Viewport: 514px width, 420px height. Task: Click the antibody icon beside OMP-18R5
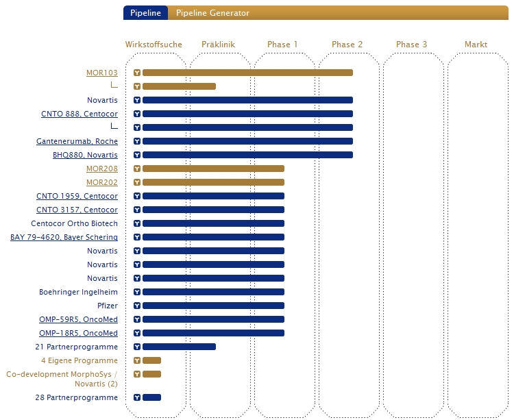pos(137,333)
